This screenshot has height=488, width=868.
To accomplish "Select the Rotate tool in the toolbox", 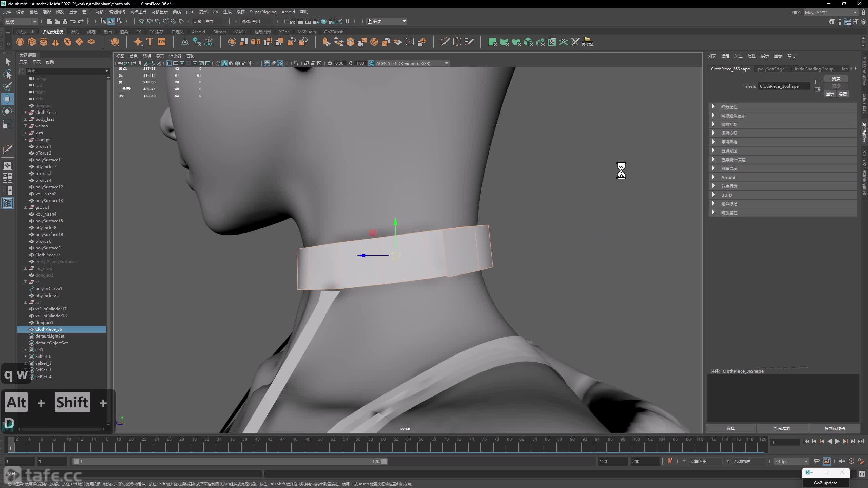I will click(7, 111).
